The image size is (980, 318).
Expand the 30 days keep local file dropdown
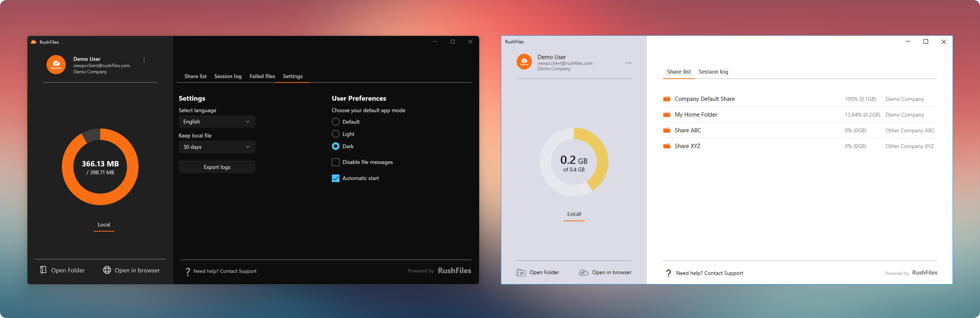tap(217, 147)
